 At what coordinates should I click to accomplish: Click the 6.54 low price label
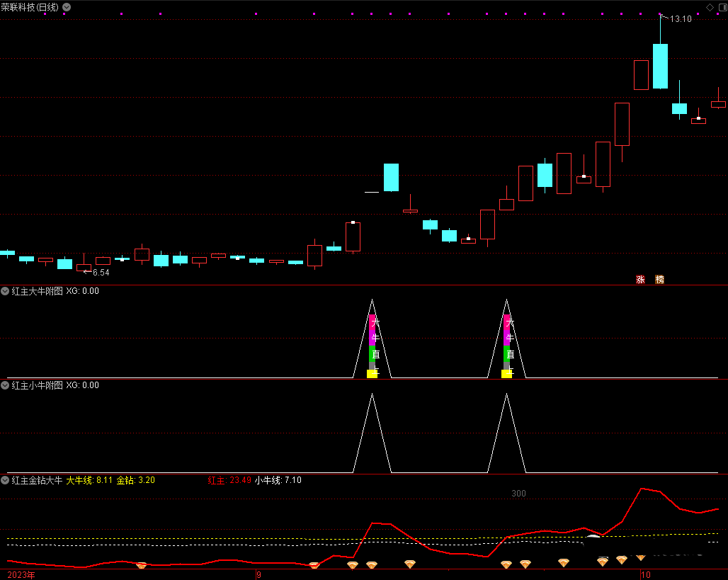[x=101, y=273]
